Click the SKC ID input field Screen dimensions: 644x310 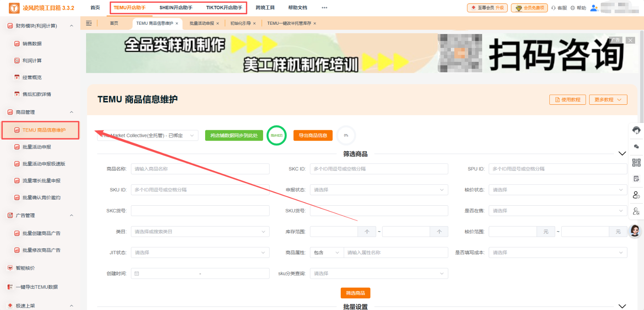(x=379, y=169)
